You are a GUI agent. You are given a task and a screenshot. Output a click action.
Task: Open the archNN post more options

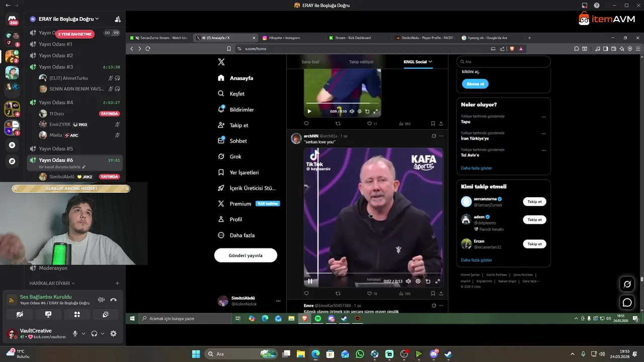pos(441,136)
